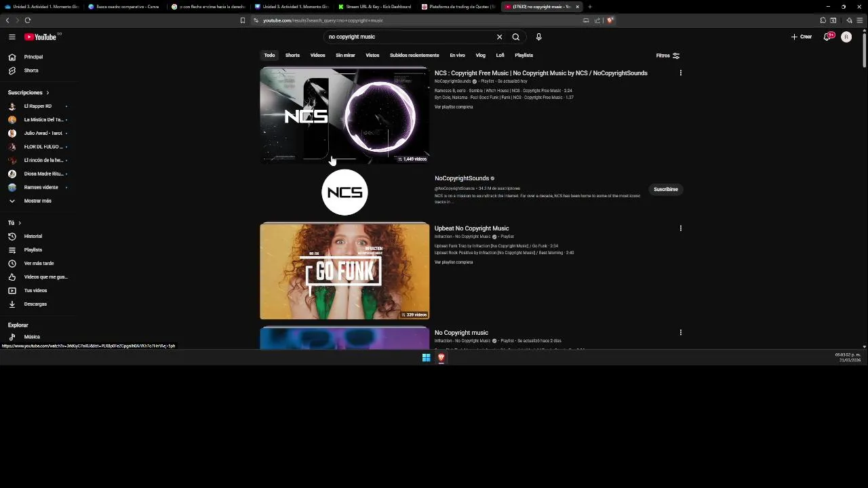Select Subidos recientemente filter chip
The image size is (868, 488).
click(414, 55)
